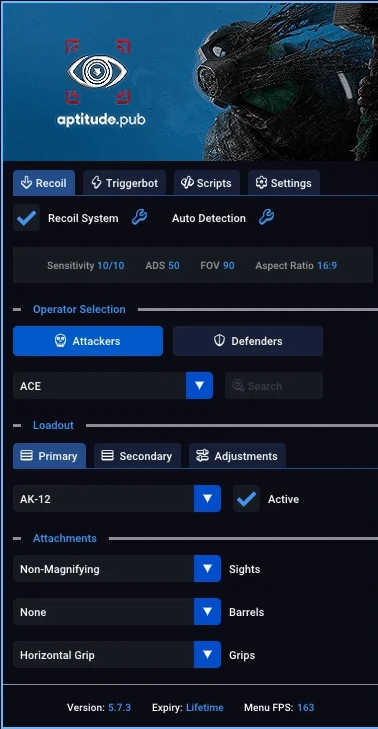Open Recoil System wrench configuration
This screenshot has width=378, height=729.
click(139, 217)
